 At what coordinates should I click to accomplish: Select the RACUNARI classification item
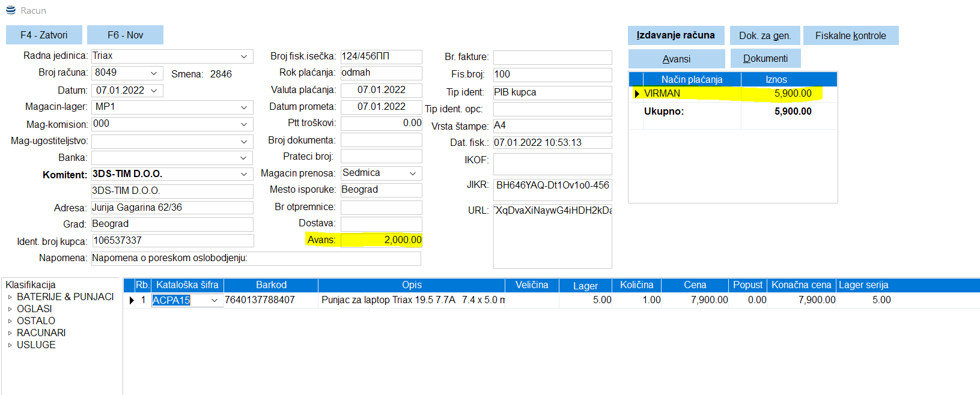pos(41,333)
